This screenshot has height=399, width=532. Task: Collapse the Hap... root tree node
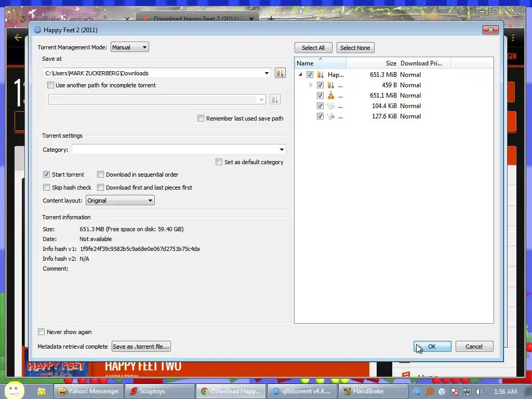(x=300, y=75)
